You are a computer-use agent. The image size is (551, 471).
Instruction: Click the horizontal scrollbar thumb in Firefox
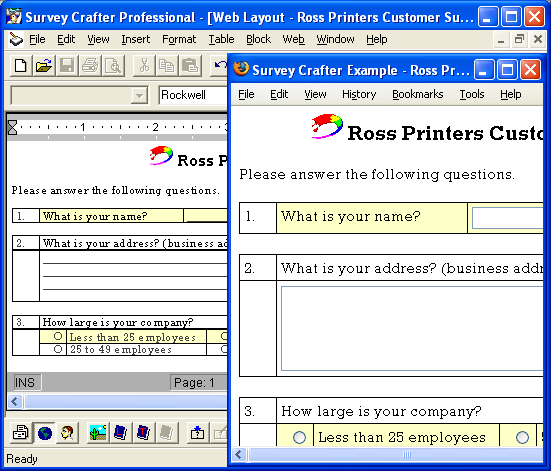[396, 454]
